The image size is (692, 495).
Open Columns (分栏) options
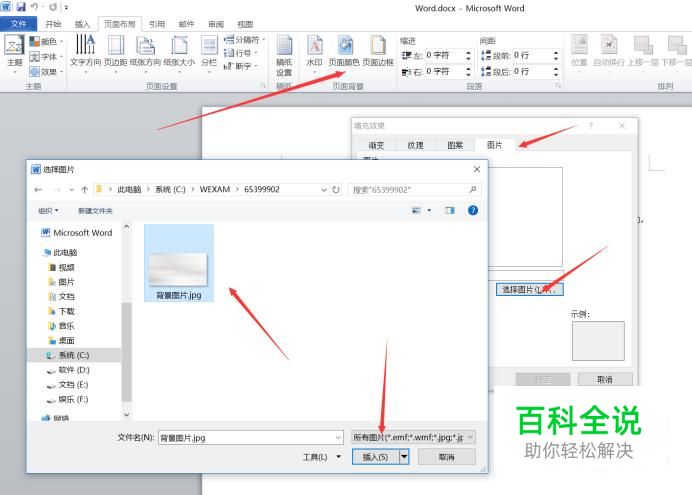click(x=209, y=52)
